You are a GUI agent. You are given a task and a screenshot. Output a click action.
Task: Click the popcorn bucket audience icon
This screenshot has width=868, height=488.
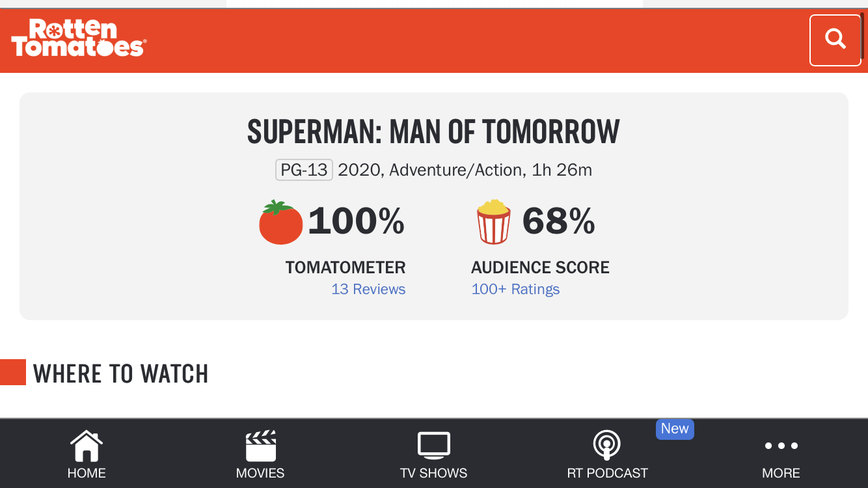point(494,222)
